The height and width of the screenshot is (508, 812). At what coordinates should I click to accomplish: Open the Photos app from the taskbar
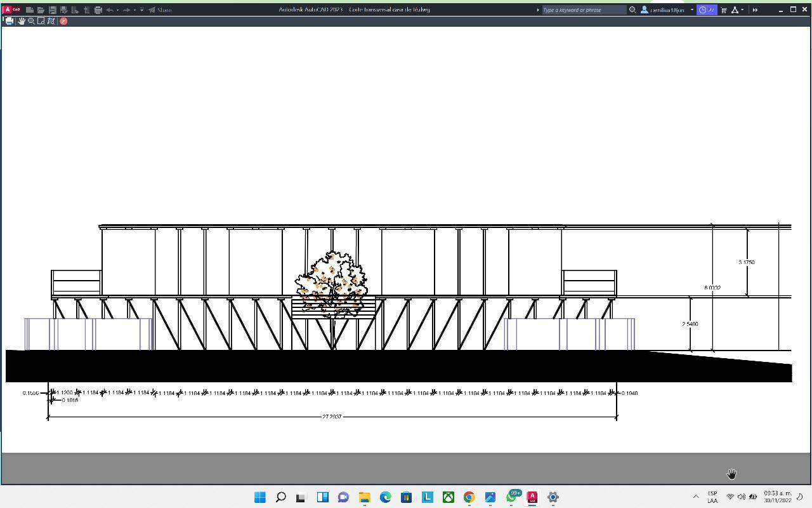pos(490,497)
